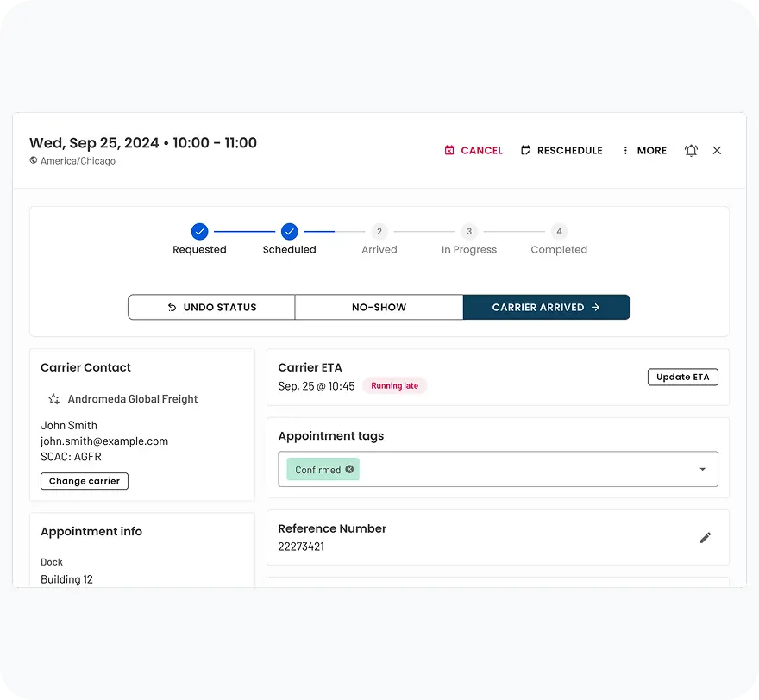Click the Change carrier button

click(84, 481)
